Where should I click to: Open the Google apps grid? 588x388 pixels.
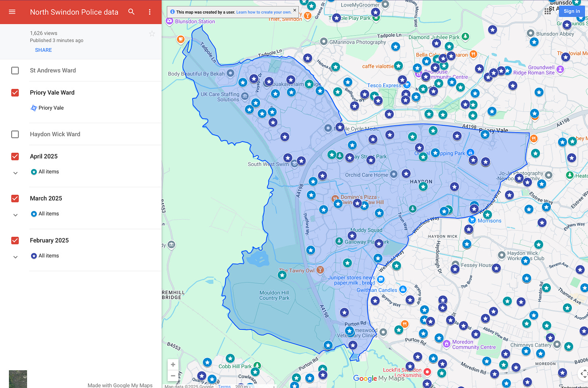pos(548,11)
